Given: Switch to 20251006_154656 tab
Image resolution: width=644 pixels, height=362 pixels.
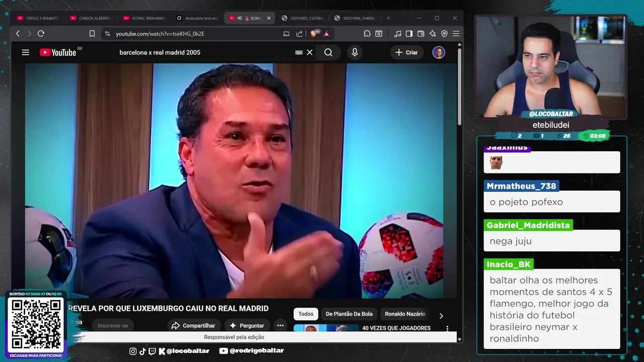Looking at the screenshot, I should [x=355, y=18].
